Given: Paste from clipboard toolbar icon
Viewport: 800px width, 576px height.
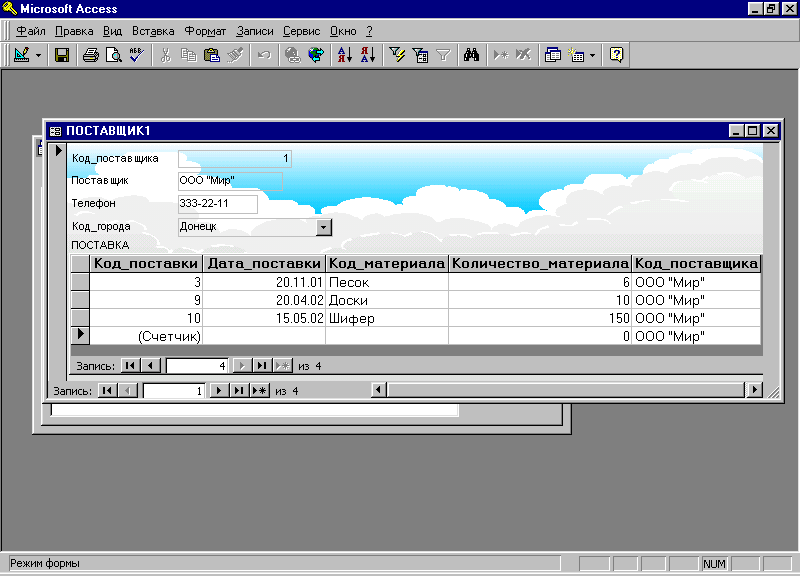Looking at the screenshot, I should 211,55.
